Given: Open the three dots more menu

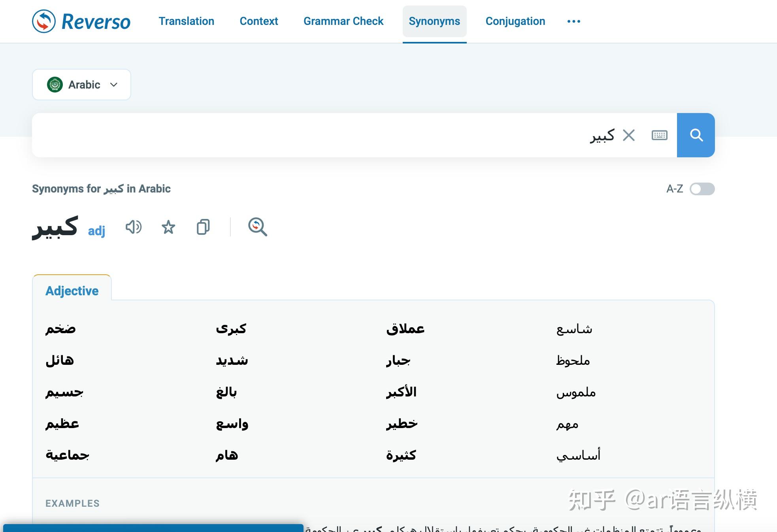Looking at the screenshot, I should [x=573, y=21].
